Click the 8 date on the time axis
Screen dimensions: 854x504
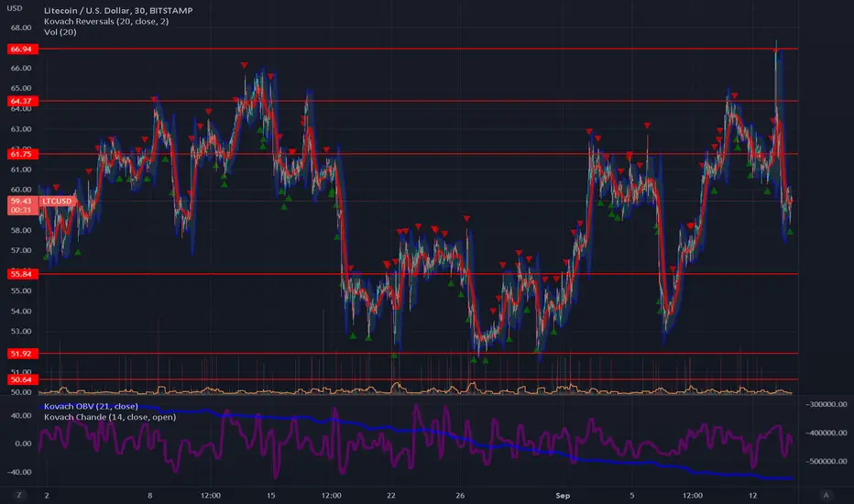point(149,495)
